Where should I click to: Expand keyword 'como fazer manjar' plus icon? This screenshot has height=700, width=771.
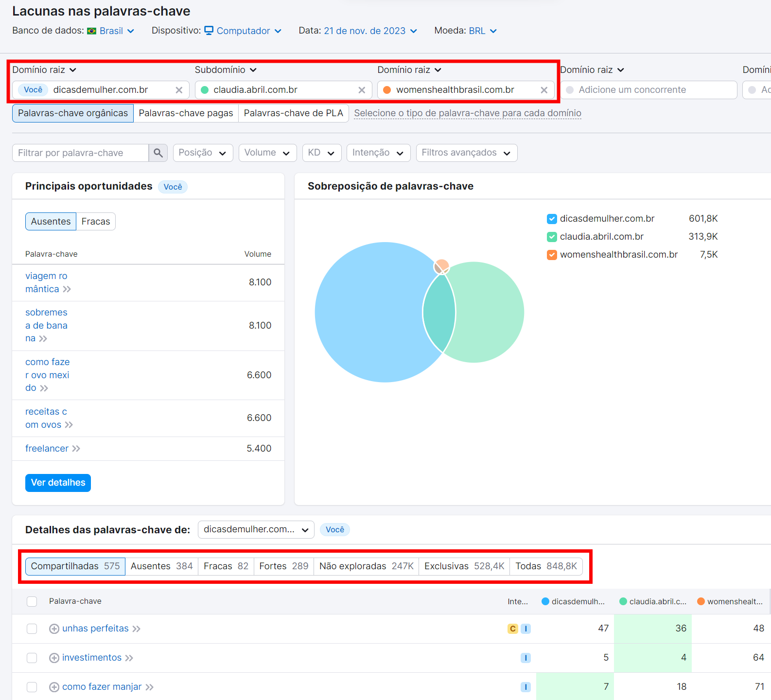[x=54, y=687]
